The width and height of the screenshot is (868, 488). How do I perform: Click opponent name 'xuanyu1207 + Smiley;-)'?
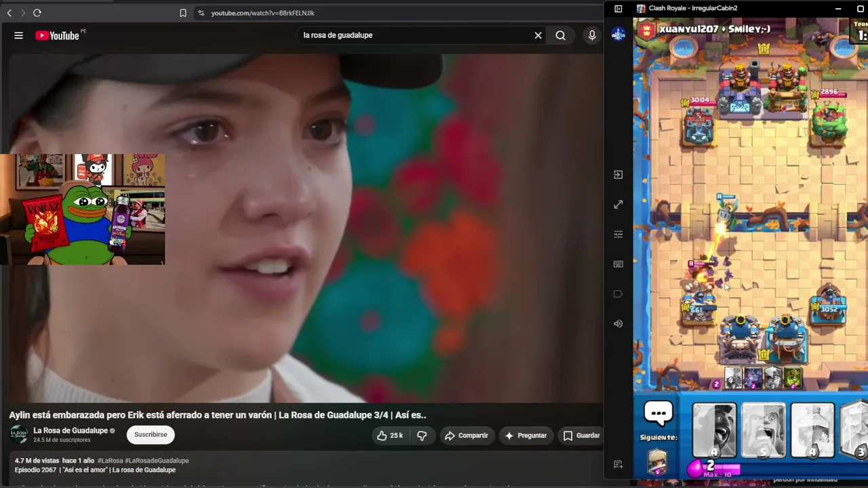[x=715, y=30]
